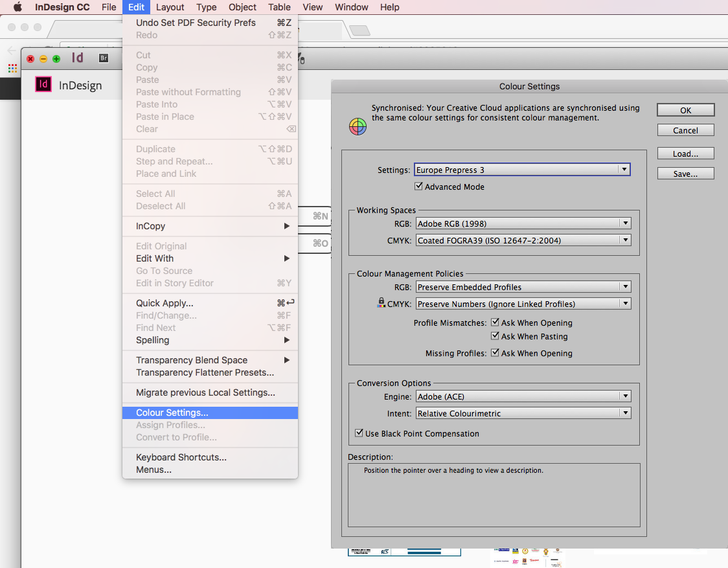The image size is (728, 568).
Task: Open the Layout menu
Action: point(170,7)
